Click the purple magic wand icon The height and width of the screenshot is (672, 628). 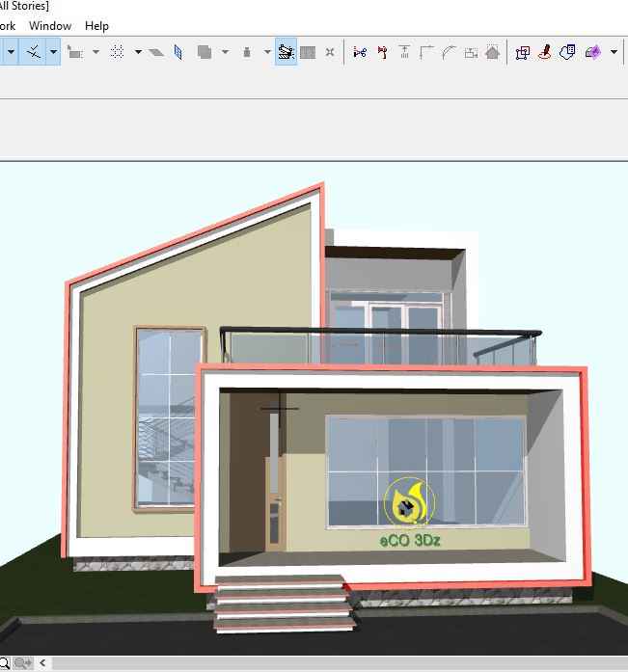(x=593, y=52)
